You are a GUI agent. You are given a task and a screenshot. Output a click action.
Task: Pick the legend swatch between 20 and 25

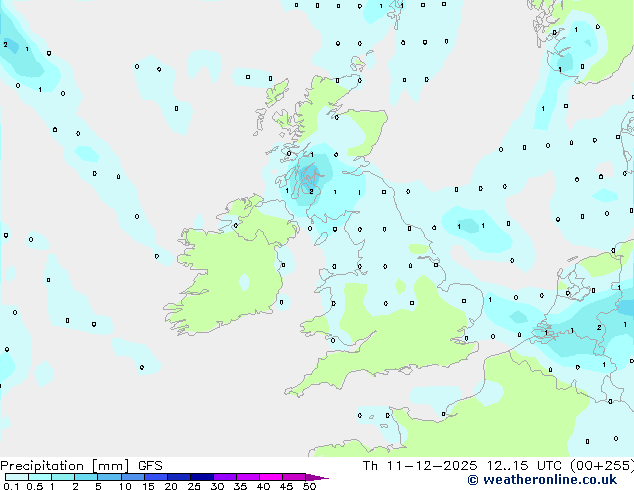(179, 477)
